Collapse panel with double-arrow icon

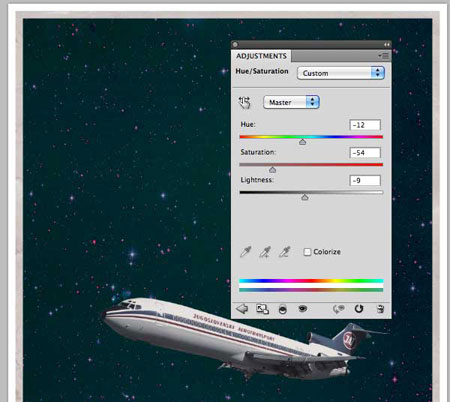click(x=386, y=44)
